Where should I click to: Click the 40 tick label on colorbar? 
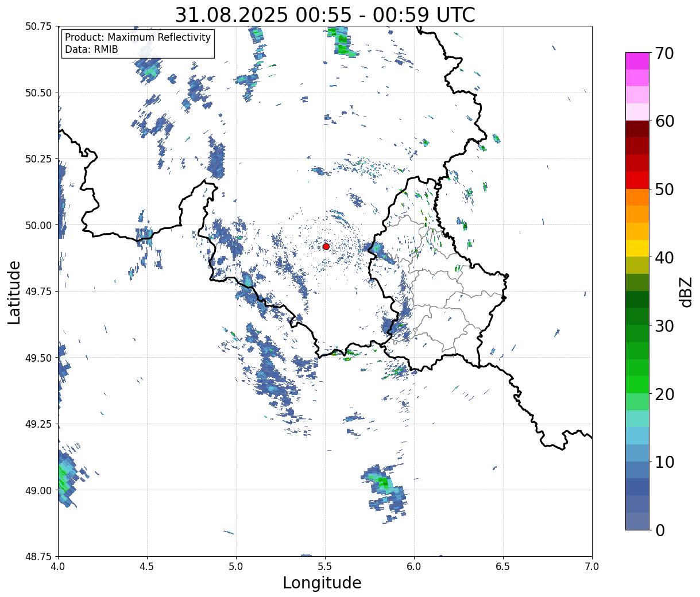(x=664, y=258)
